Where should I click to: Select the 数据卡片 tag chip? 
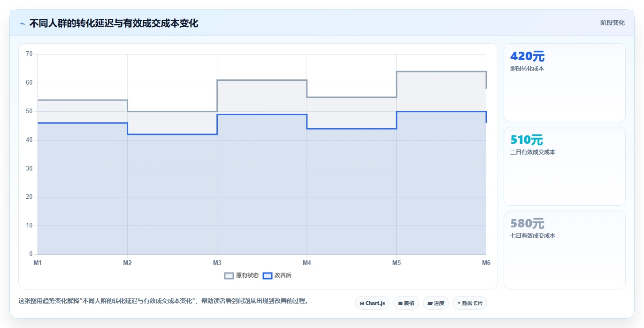469,303
